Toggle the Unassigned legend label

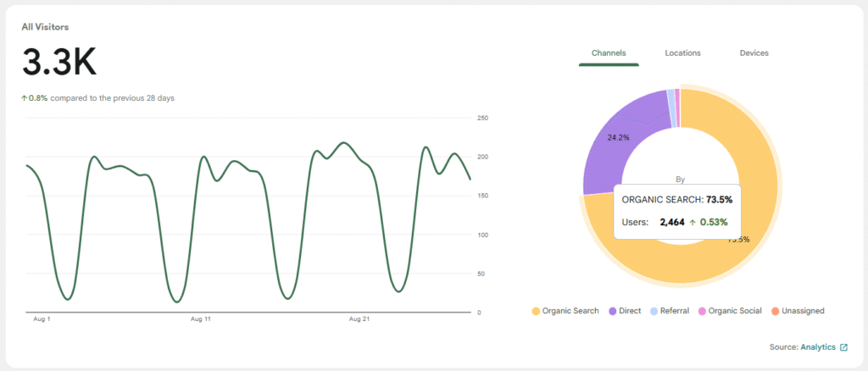(x=804, y=311)
